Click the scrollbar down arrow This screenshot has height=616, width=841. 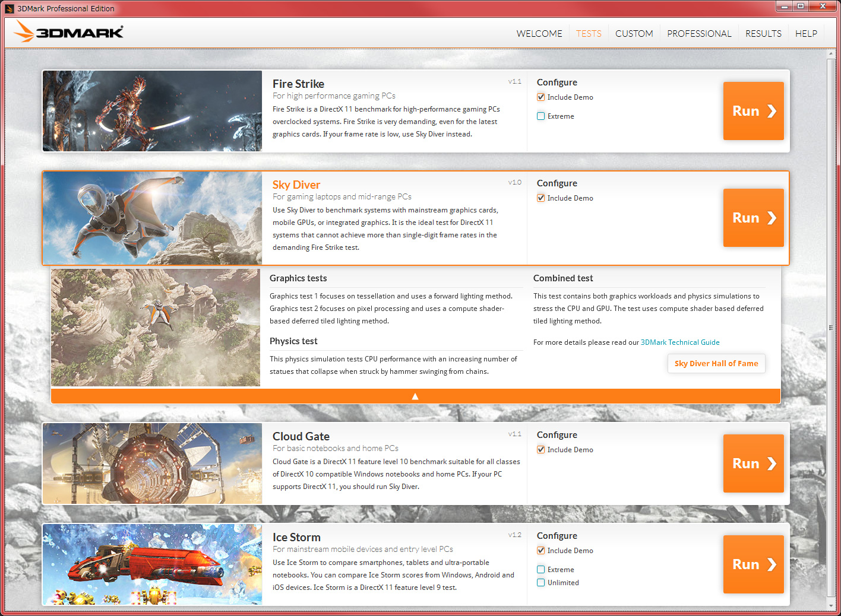[x=831, y=605]
